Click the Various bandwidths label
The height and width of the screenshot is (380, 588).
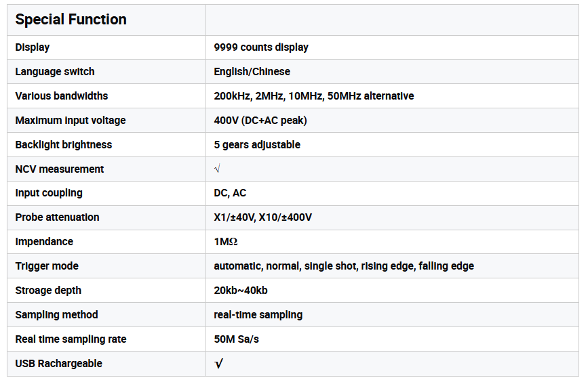[x=62, y=96]
